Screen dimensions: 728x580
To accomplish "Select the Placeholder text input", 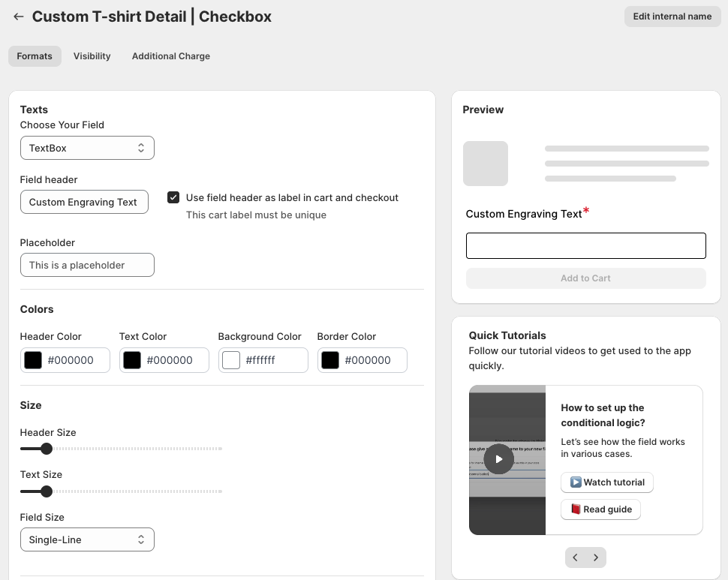I will point(87,265).
